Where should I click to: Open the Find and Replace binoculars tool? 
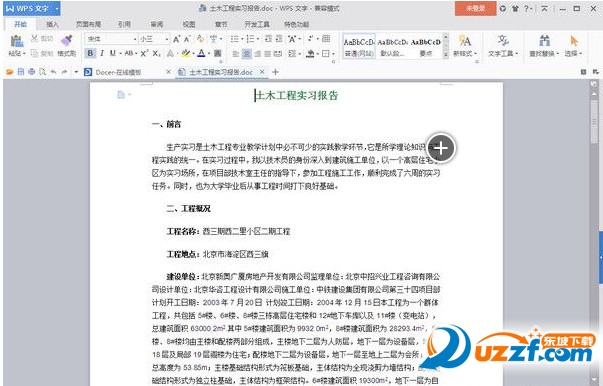click(544, 41)
